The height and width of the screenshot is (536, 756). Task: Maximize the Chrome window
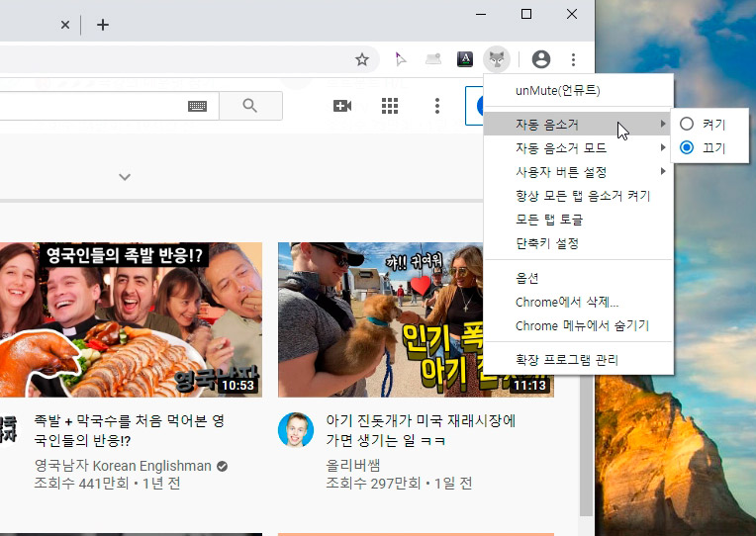[526, 14]
